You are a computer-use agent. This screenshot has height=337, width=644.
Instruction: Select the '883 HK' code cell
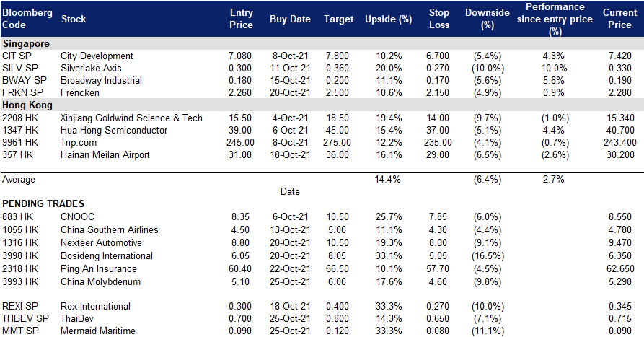click(17, 217)
